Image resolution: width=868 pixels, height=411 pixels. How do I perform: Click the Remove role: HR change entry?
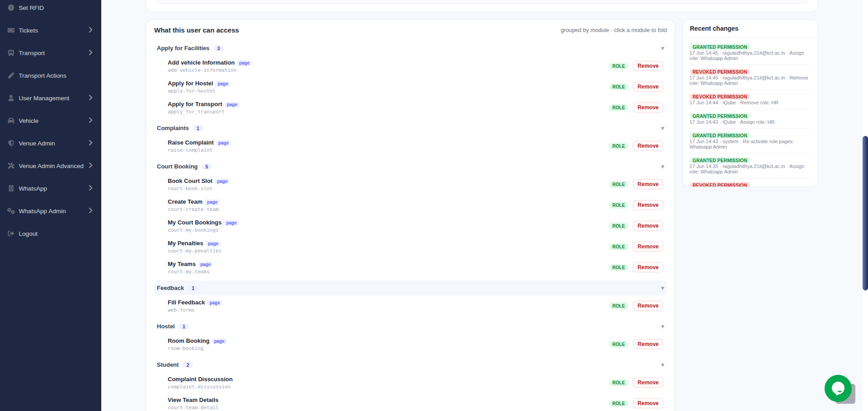pyautogui.click(x=750, y=100)
